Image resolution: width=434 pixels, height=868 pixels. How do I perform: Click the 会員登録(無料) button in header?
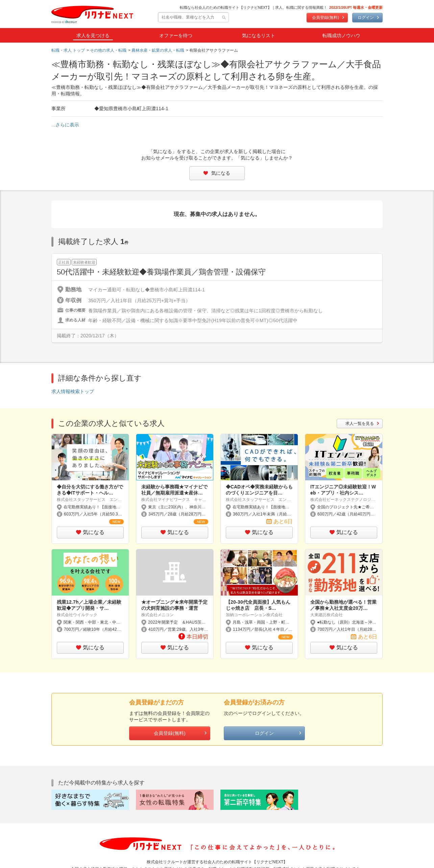tap(327, 18)
